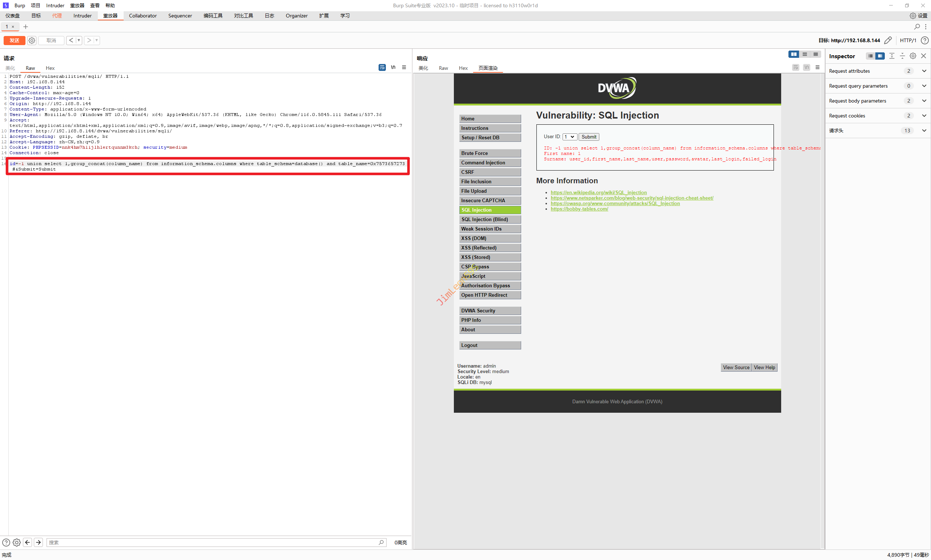
Task: Click the Submit button in DVWA page
Action: click(588, 137)
